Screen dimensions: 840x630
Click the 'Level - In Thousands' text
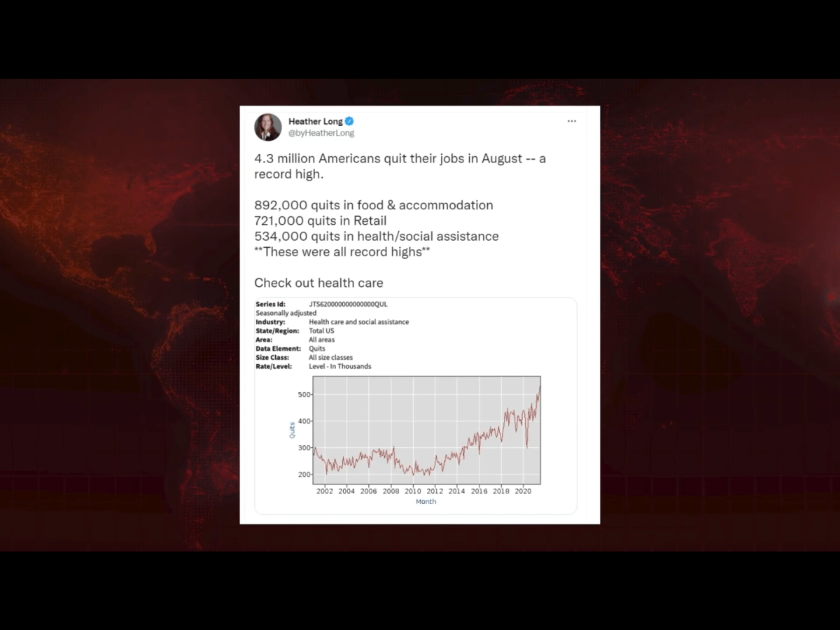click(x=339, y=366)
